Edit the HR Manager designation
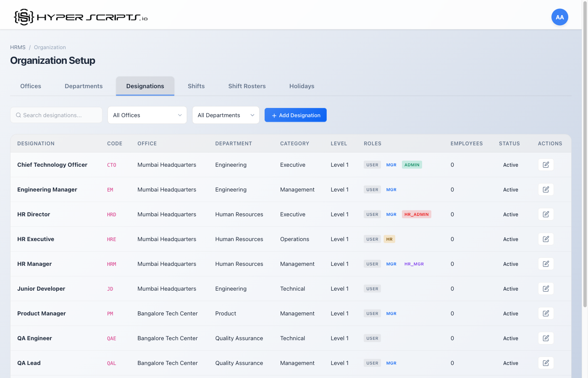Viewport: 588px width, 378px height. click(546, 264)
